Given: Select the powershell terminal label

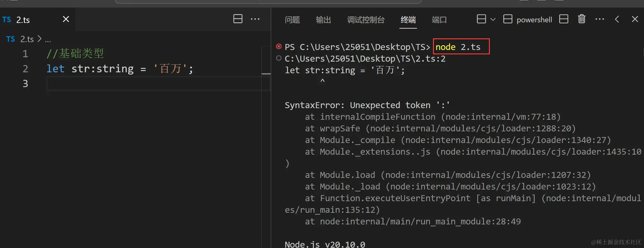Looking at the screenshot, I should [534, 20].
